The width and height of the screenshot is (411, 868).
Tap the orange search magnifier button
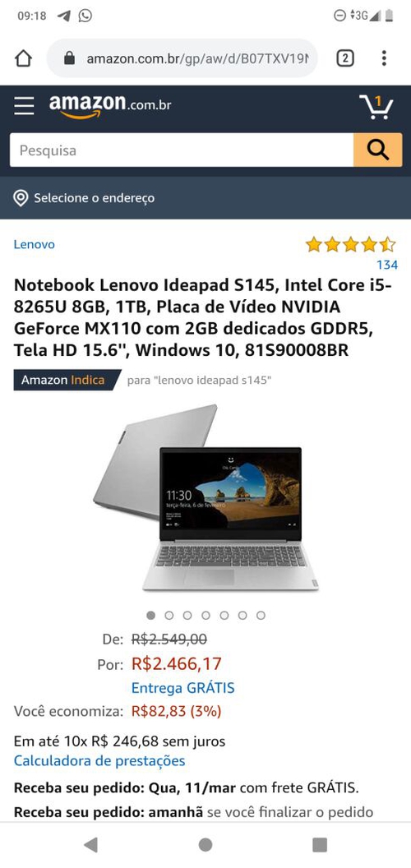pos(378,150)
